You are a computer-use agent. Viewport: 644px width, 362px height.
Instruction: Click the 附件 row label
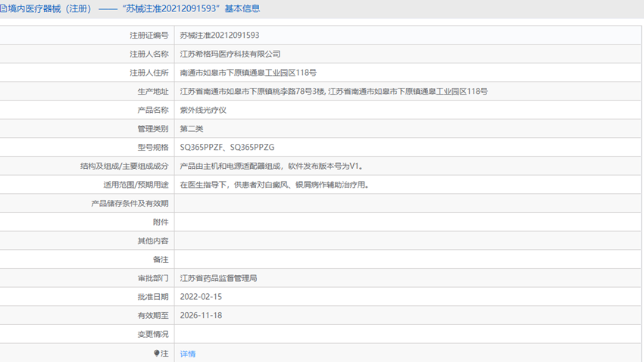[161, 222]
